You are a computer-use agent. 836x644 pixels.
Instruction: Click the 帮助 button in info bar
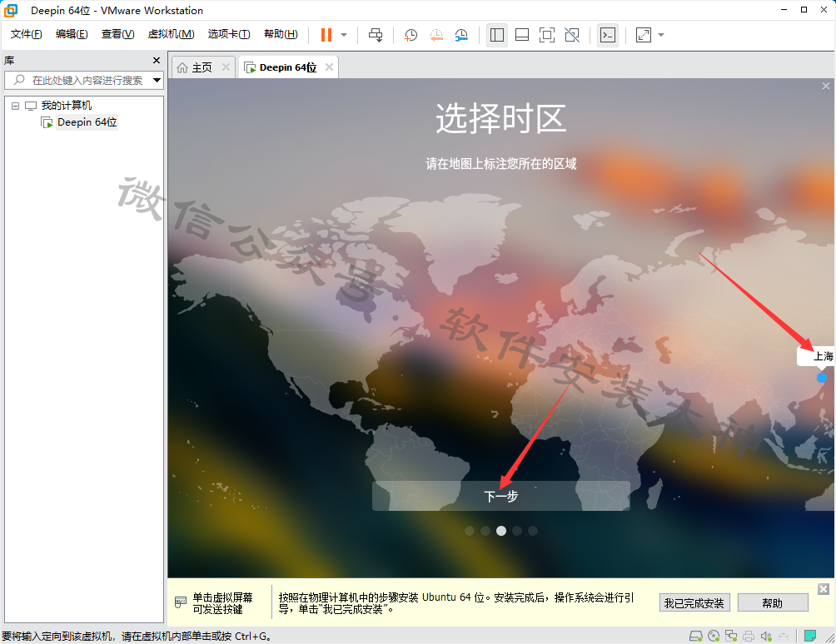[773, 603]
